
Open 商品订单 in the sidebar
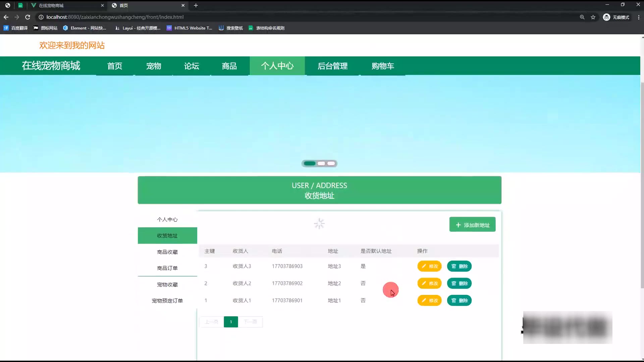click(167, 268)
